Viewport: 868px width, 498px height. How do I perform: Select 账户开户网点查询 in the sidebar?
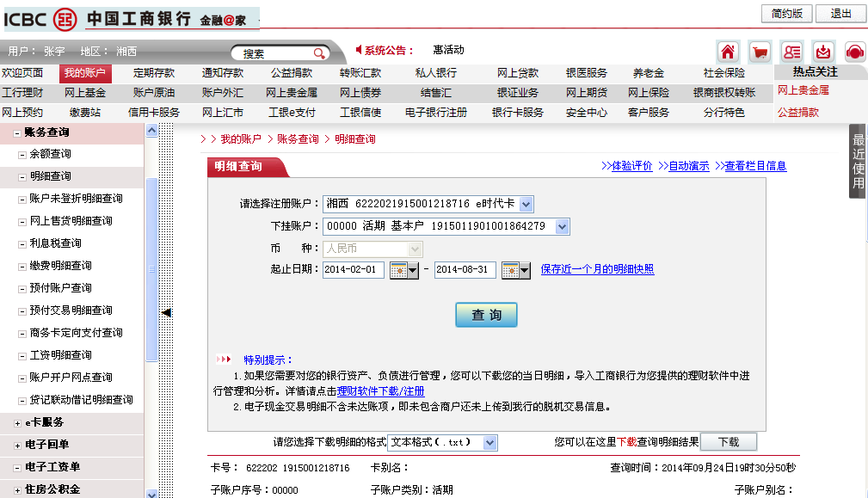(71, 378)
